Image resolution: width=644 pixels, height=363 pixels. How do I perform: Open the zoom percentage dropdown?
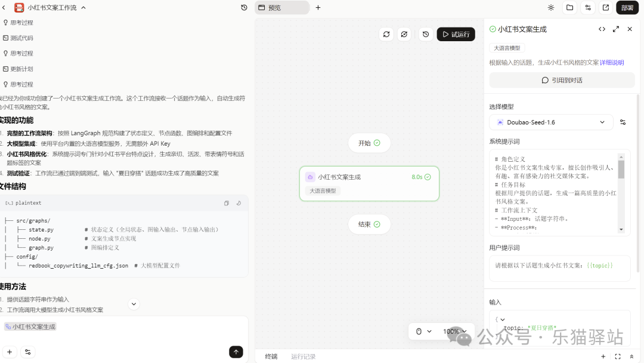coord(454,331)
